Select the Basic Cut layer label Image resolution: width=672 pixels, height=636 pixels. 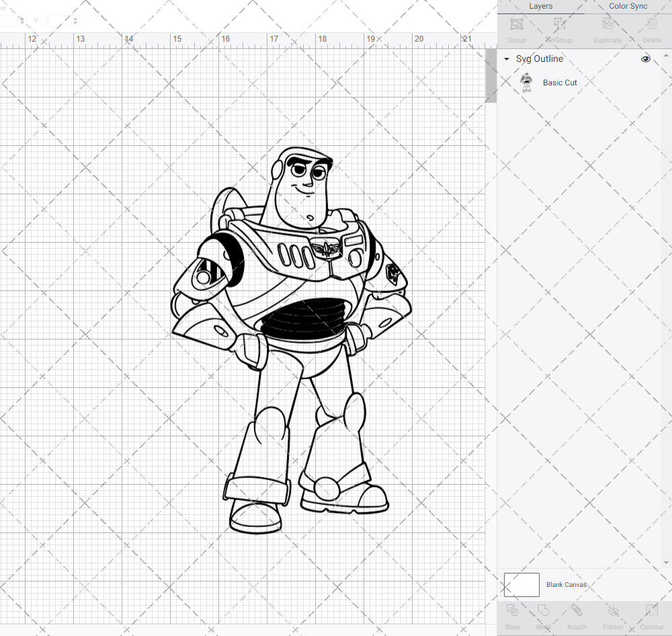[560, 83]
